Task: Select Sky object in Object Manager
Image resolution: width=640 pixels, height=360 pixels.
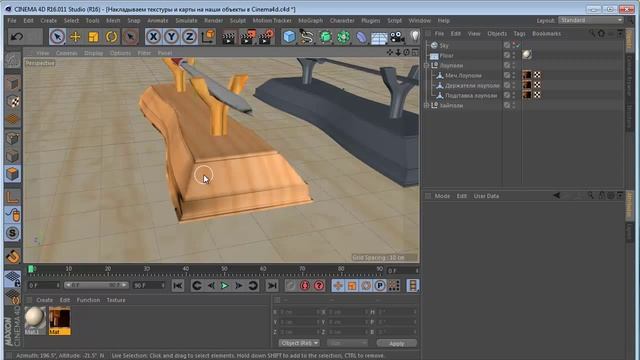Action: click(x=444, y=45)
